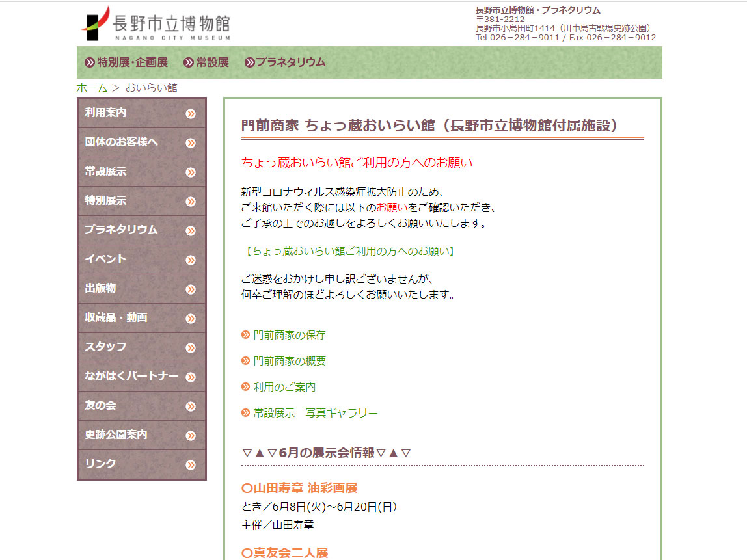Click the arrow icon in 史跡公園案内 row

[x=191, y=436]
